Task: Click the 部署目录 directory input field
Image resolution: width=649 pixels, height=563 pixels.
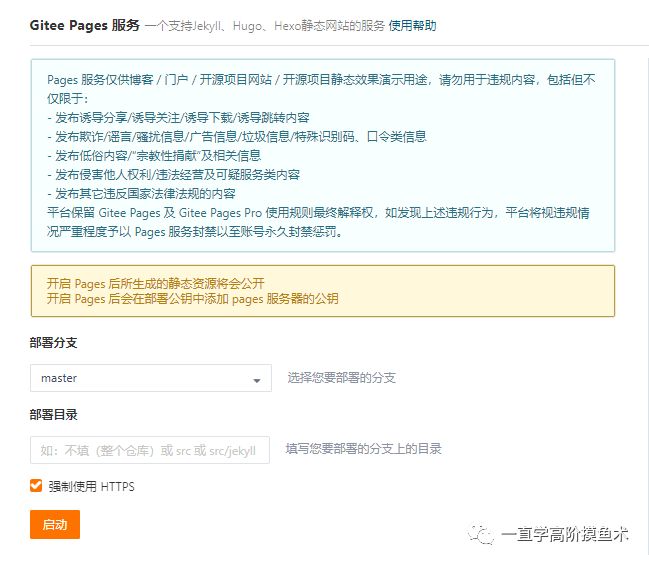Action: coord(150,450)
